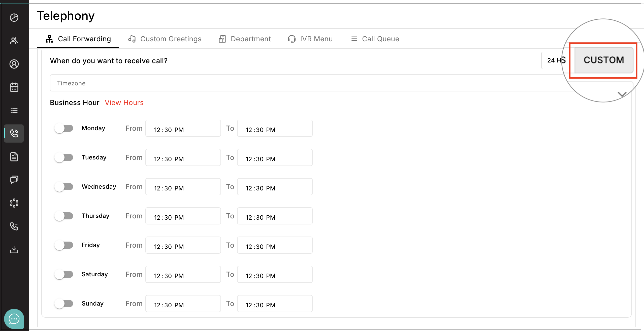The width and height of the screenshot is (644, 331).
Task: Click the download icon in sidebar
Action: pos(14,249)
